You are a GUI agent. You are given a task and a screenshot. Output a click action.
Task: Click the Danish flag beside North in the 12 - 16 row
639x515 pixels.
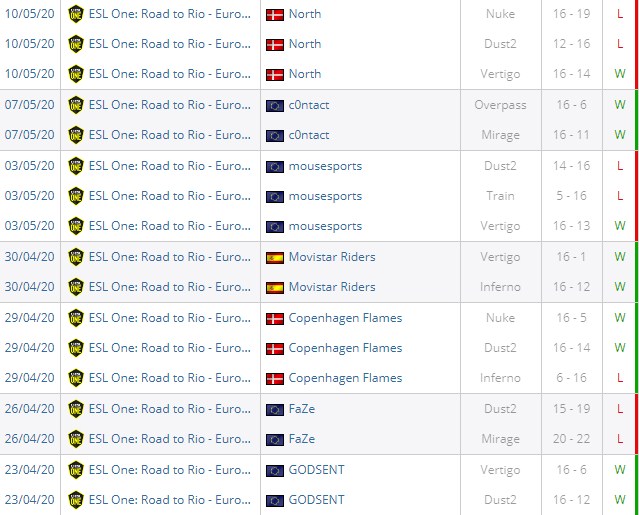click(x=274, y=44)
